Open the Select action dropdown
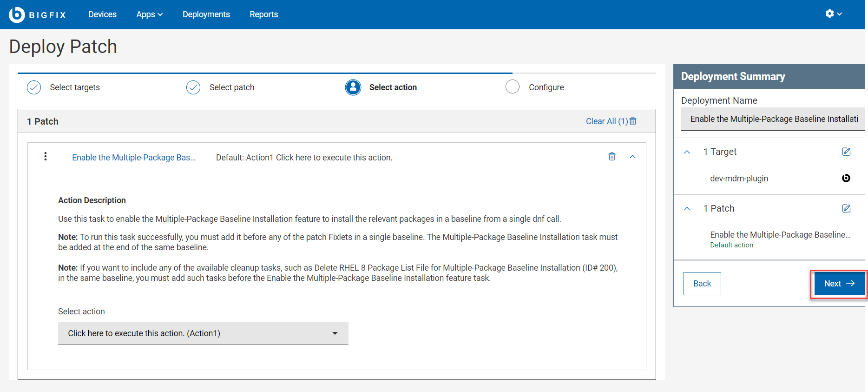Image resolution: width=868 pixels, height=392 pixels. (203, 333)
